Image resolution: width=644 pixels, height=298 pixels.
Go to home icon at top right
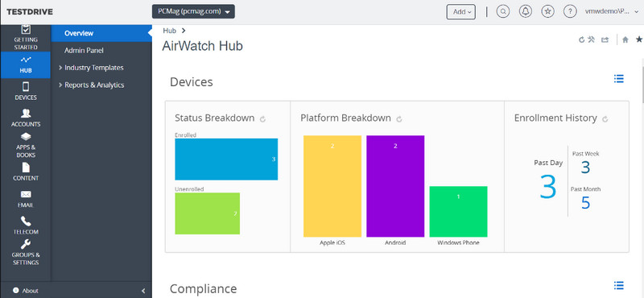[x=625, y=40]
